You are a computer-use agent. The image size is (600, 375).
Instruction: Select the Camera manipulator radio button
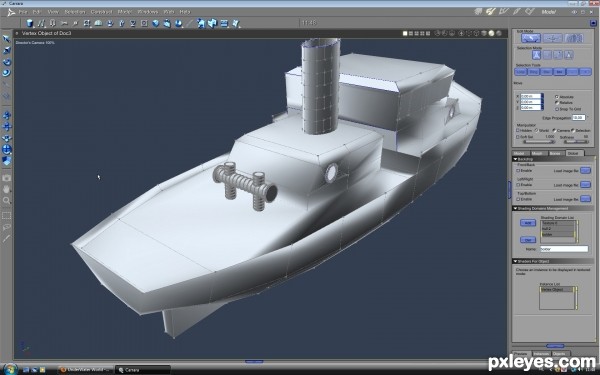[554, 130]
